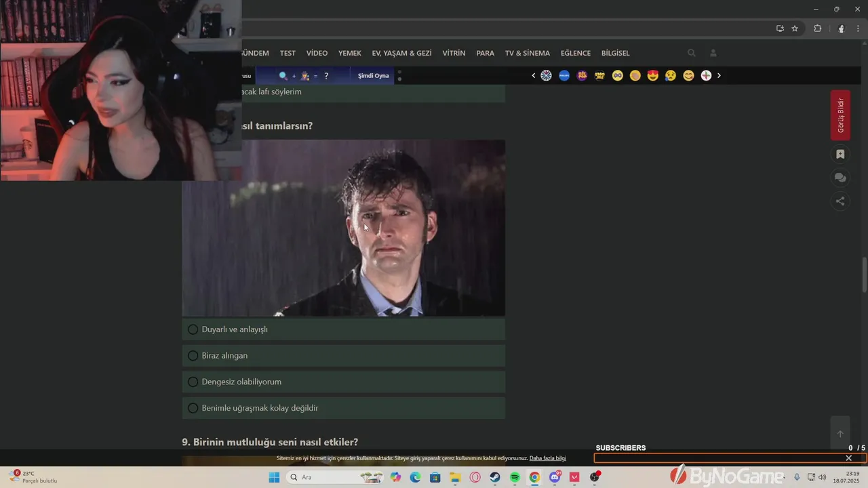Screen dimensions: 868x488
Task: Click the page vertical scrollbar thumb
Action: coord(864,274)
